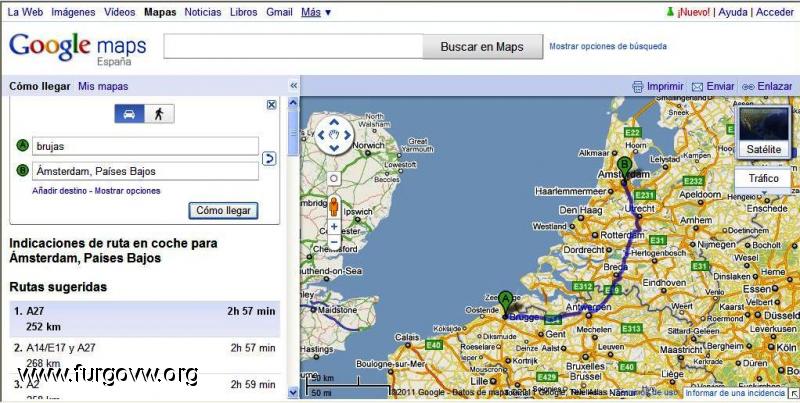This screenshot has width=800, height=403.
Task: Open the Más dropdown menu
Action: (x=316, y=12)
